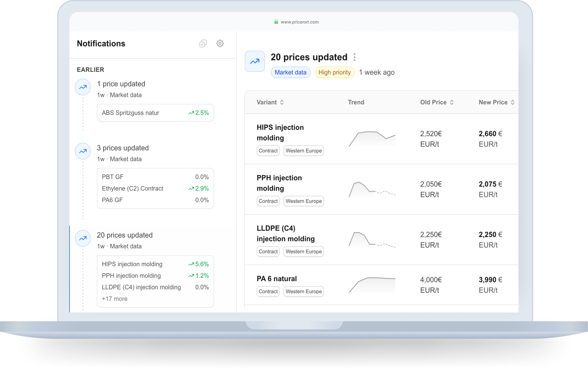Click Western Europe tag under PA 6 natural
The height and width of the screenshot is (371, 588).
(304, 292)
